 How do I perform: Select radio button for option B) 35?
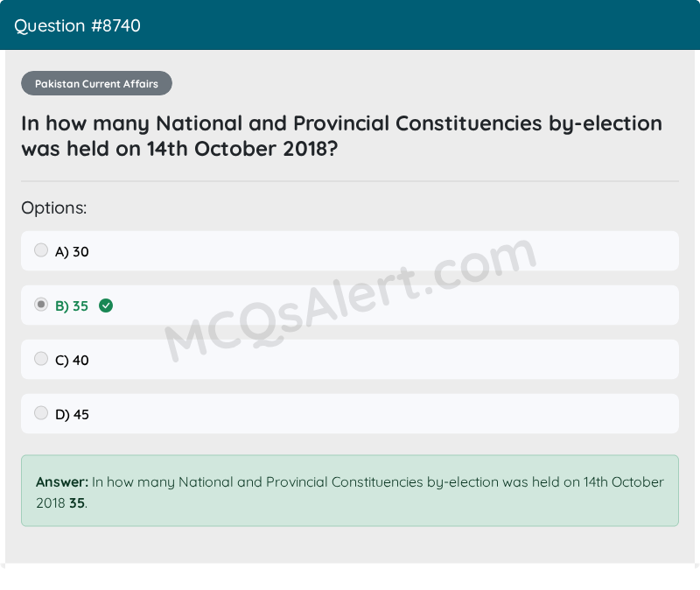(x=41, y=305)
